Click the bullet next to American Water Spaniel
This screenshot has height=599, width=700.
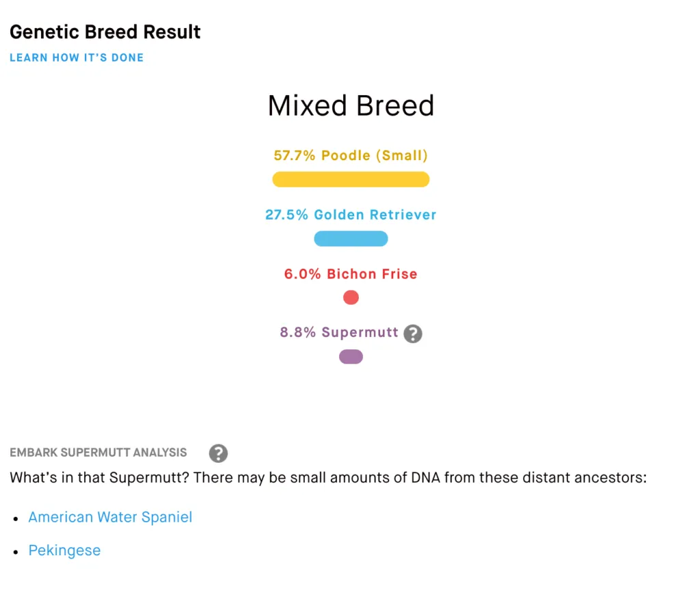tap(16, 518)
